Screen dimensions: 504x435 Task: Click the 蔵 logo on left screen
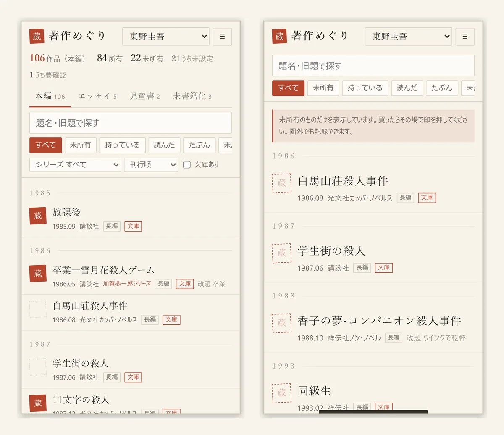point(37,36)
